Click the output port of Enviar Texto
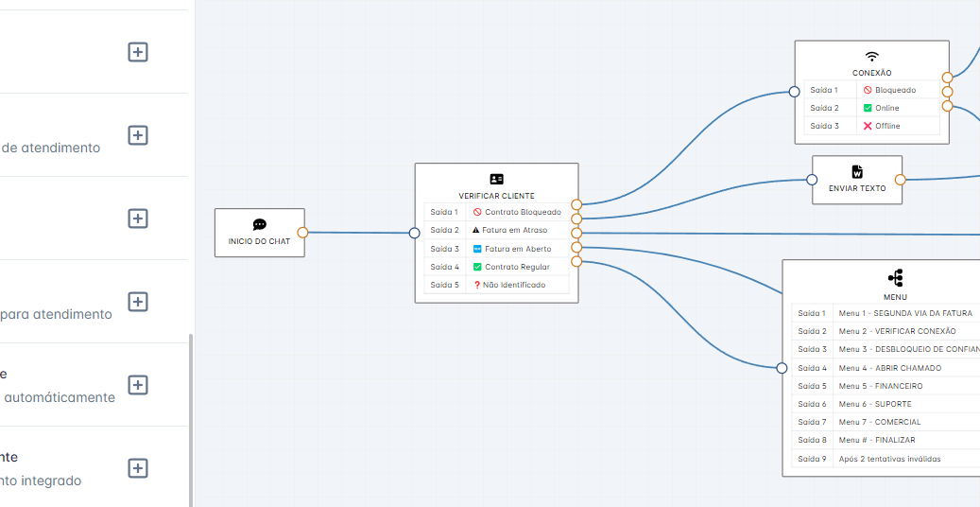980x507 pixels. (900, 179)
